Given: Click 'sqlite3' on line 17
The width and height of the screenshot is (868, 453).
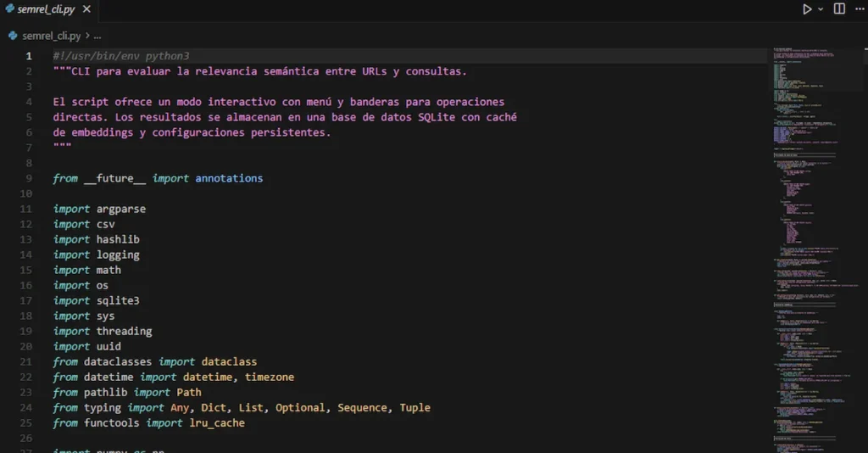Looking at the screenshot, I should 118,300.
